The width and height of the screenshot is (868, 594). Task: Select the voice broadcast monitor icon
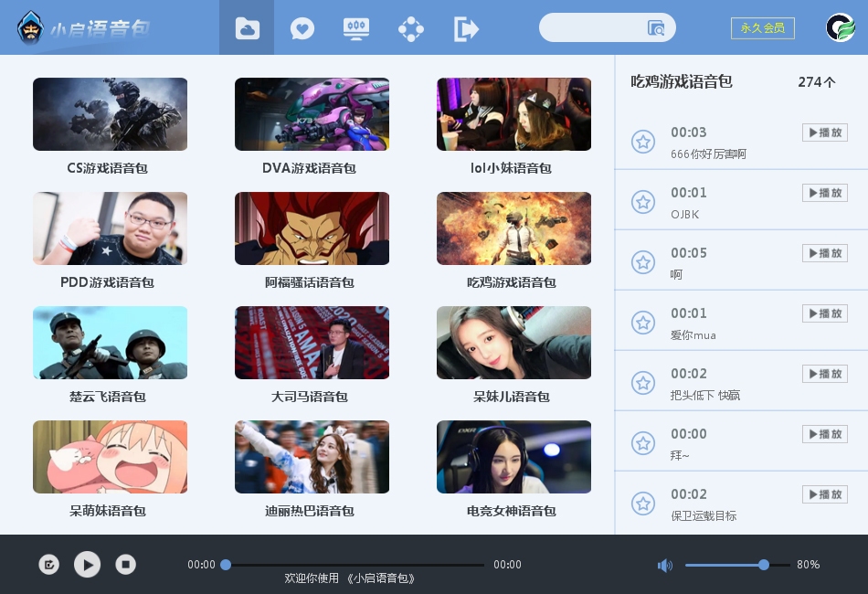[356, 27]
